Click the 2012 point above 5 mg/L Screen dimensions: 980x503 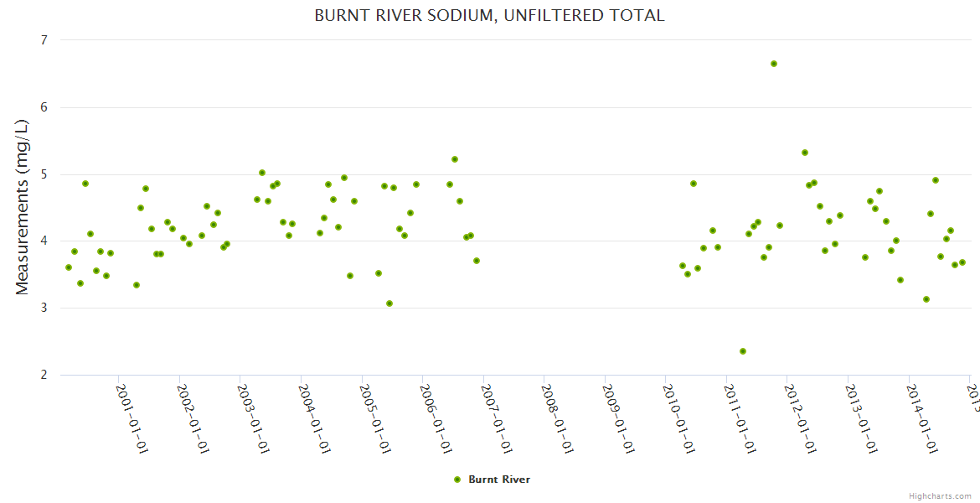pos(805,153)
